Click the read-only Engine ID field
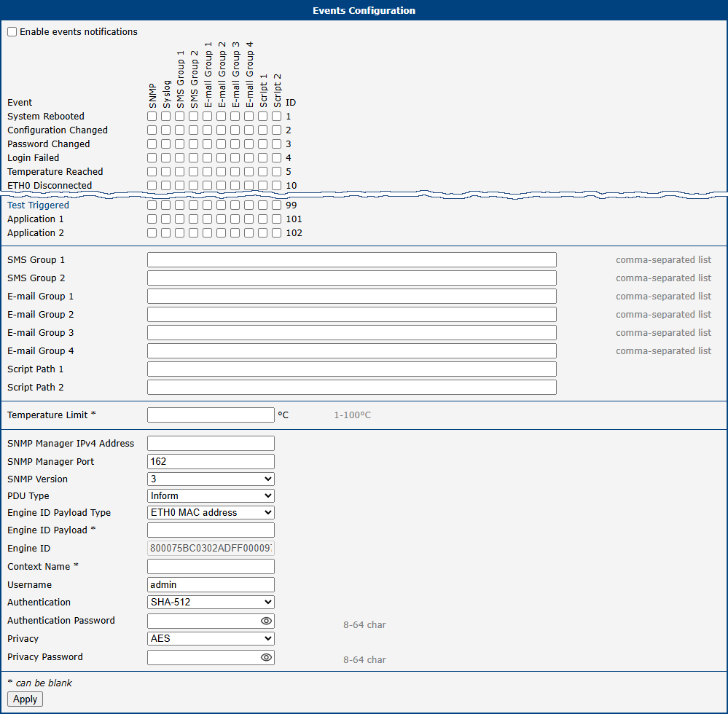This screenshot has width=728, height=714. pos(211,549)
